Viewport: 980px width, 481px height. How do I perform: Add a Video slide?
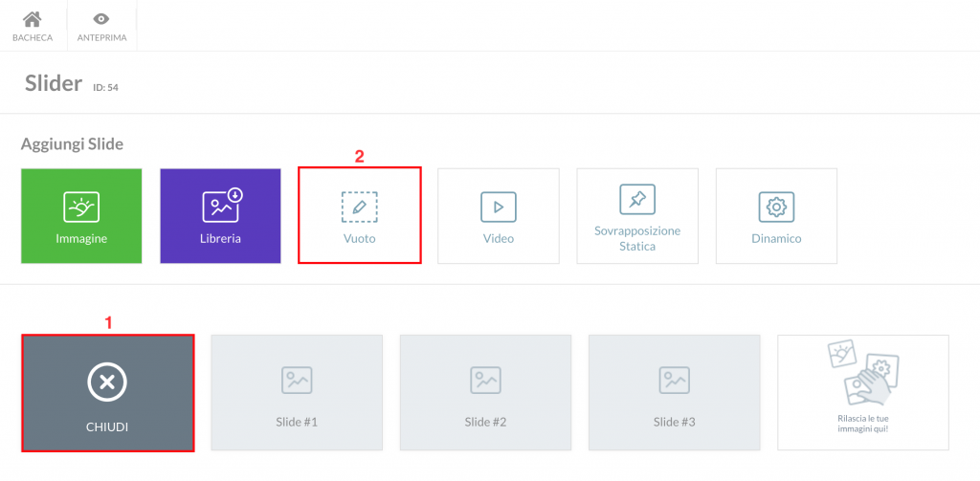point(498,216)
